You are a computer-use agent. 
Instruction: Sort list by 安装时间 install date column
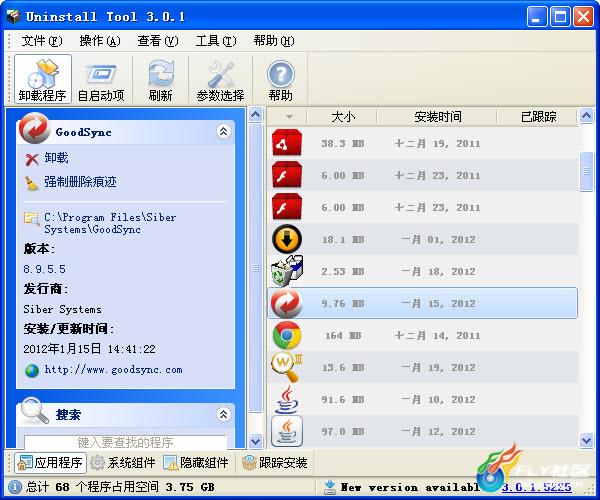(x=437, y=117)
